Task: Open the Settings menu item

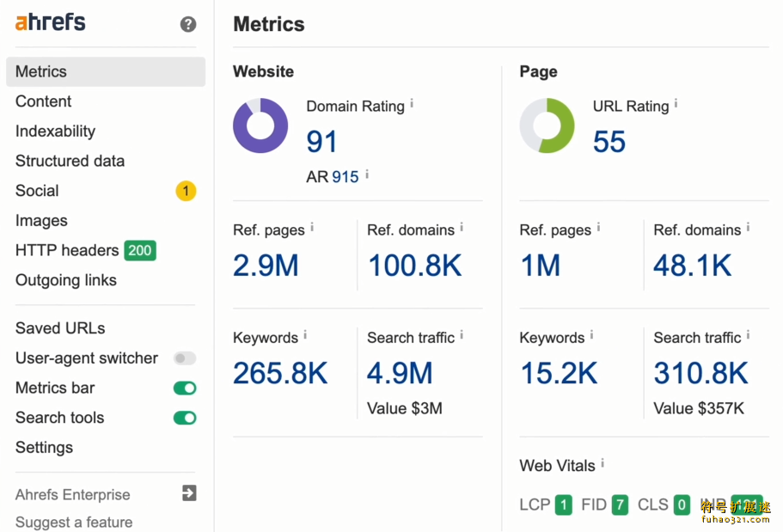Action: click(44, 448)
